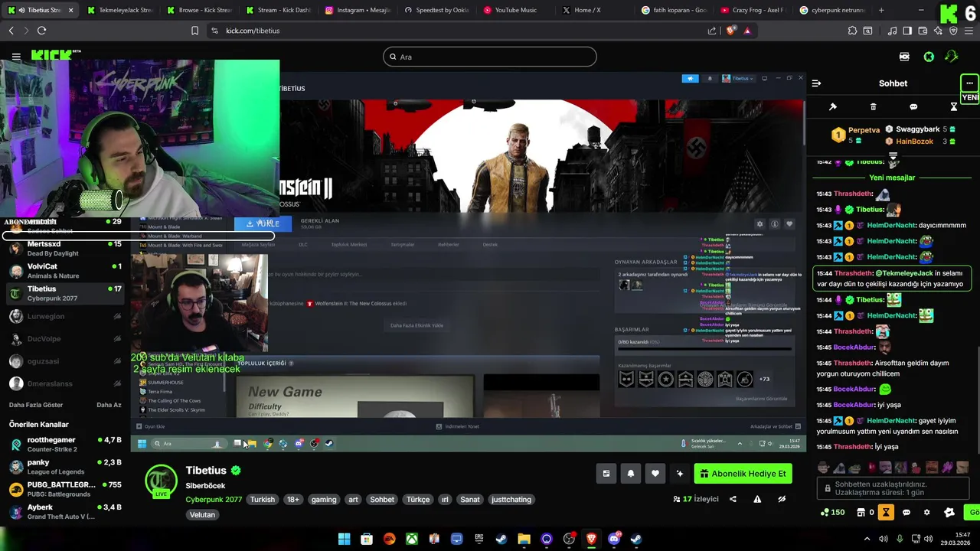Image resolution: width=980 pixels, height=551 pixels.
Task: Toggle the notification bell for Tibetius
Action: tap(631, 474)
